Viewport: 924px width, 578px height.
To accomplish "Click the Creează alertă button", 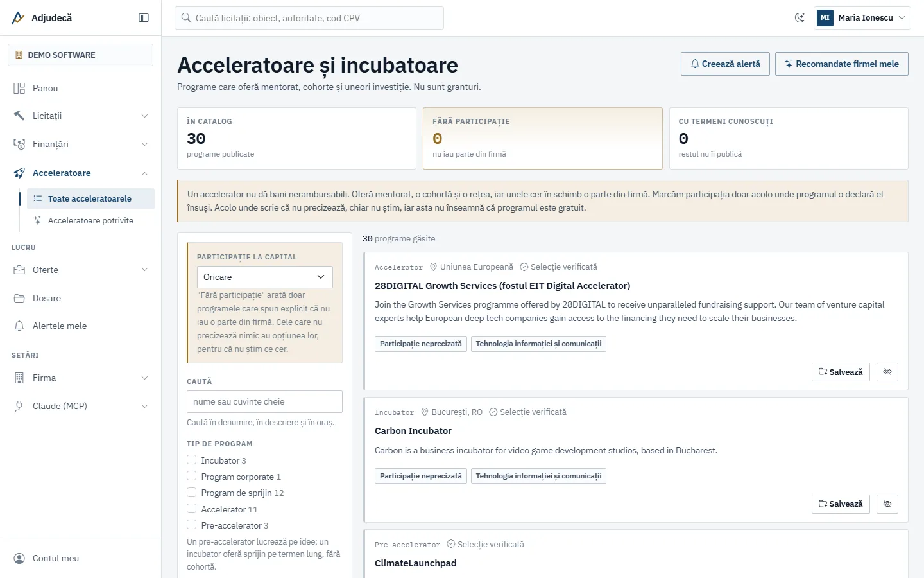I will (x=725, y=64).
